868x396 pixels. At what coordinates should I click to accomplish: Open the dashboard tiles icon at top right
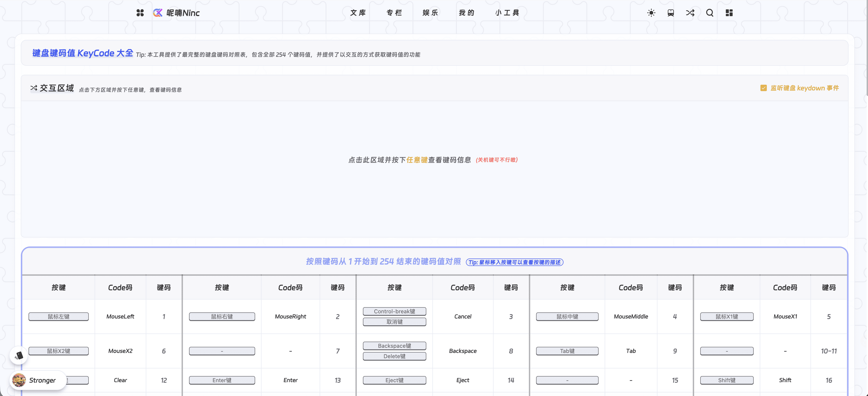729,13
